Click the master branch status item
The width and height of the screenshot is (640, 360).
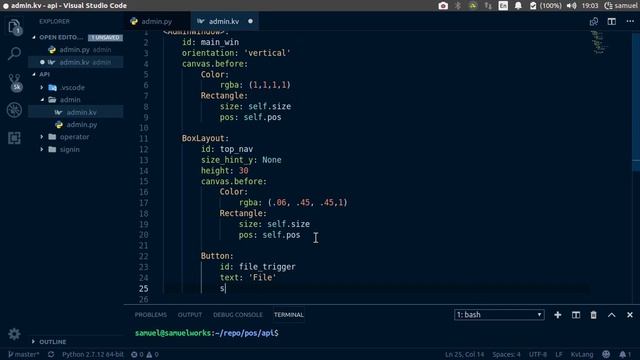pos(24,354)
